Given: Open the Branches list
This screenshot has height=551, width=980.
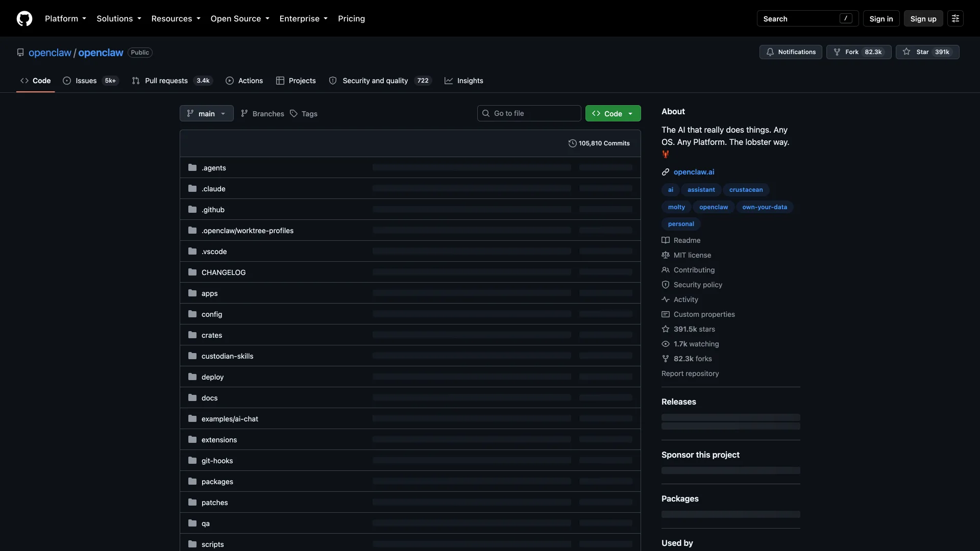Looking at the screenshot, I should (262, 114).
